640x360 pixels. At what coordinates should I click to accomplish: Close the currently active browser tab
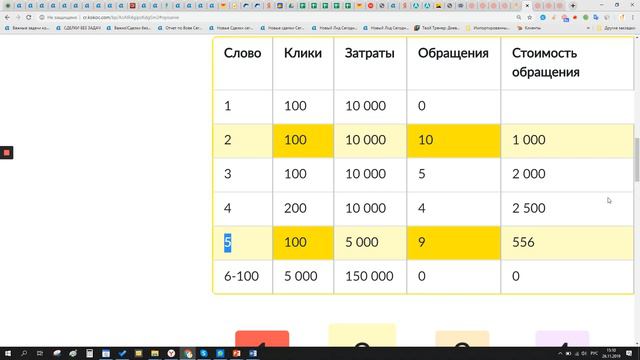pyautogui.click(x=527, y=6)
